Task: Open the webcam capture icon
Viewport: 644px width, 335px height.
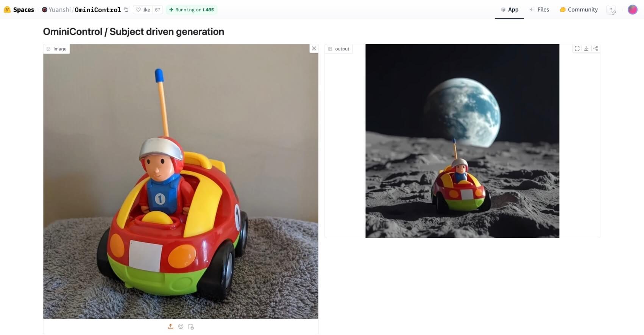Action: 181,326
